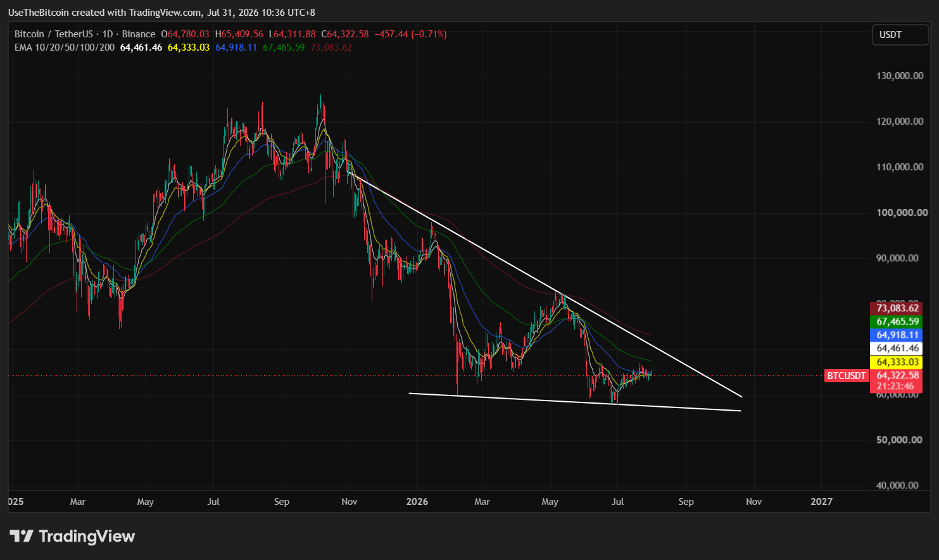This screenshot has width=939, height=560.
Task: Click legend EMA 10 value 64,461.46
Action: click(141, 47)
